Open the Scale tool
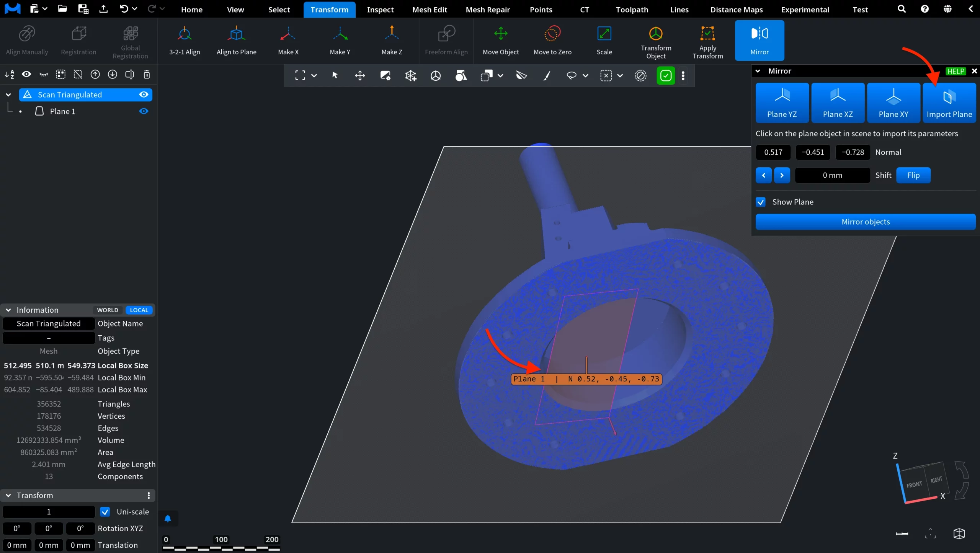The height and width of the screenshot is (553, 980). tap(604, 41)
